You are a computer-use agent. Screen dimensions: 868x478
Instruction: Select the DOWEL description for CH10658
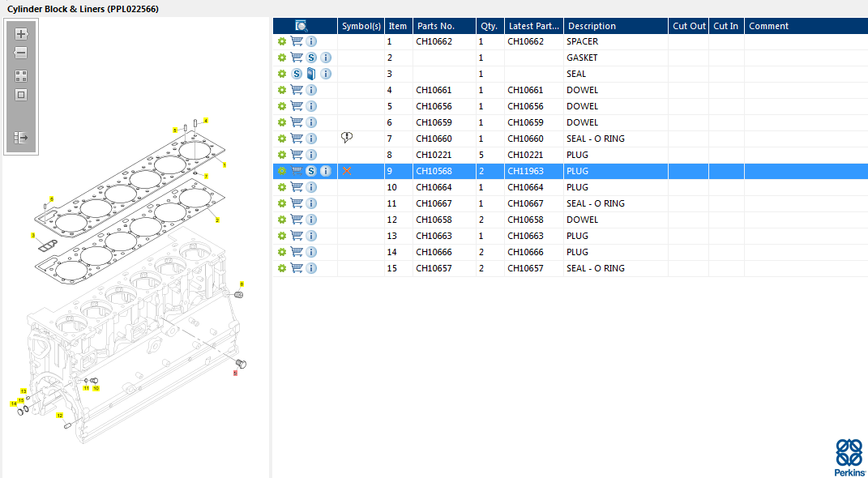(583, 220)
